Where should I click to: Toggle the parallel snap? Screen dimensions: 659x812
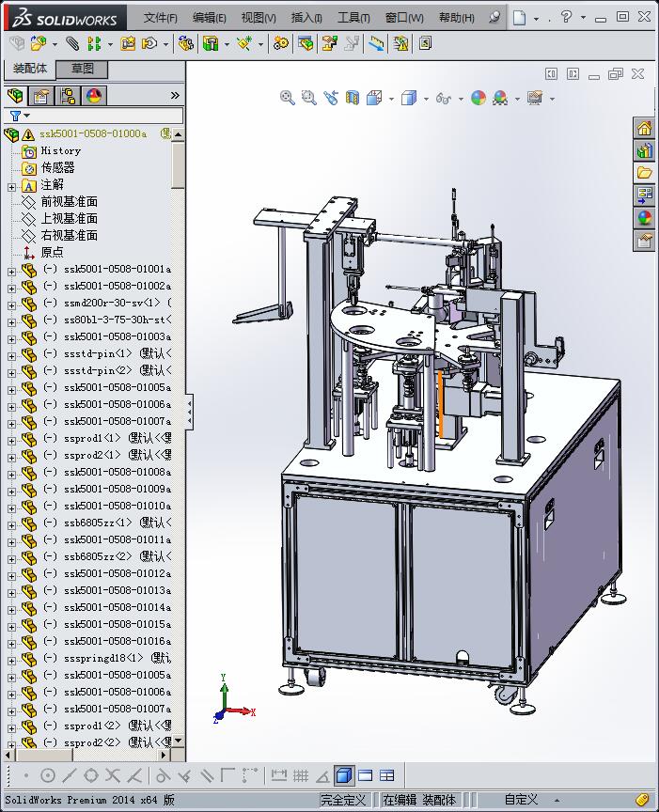(207, 775)
